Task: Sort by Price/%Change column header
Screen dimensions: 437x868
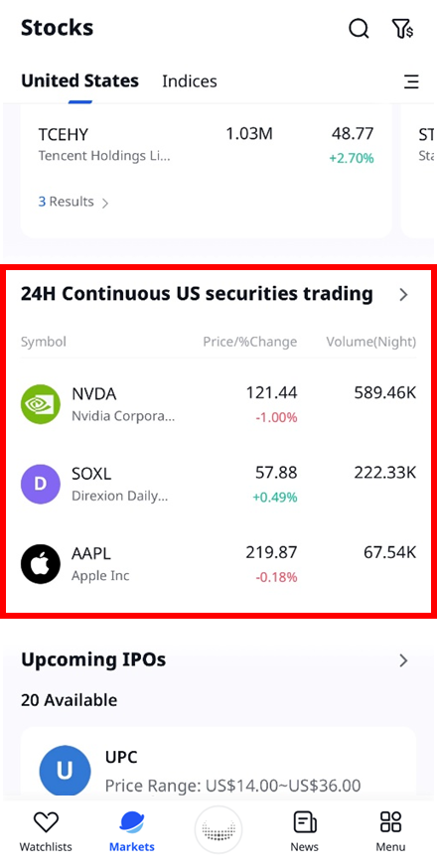Action: point(250,342)
